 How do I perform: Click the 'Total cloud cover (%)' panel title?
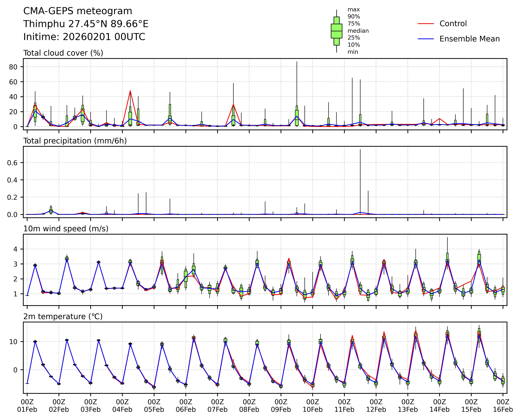point(63,53)
